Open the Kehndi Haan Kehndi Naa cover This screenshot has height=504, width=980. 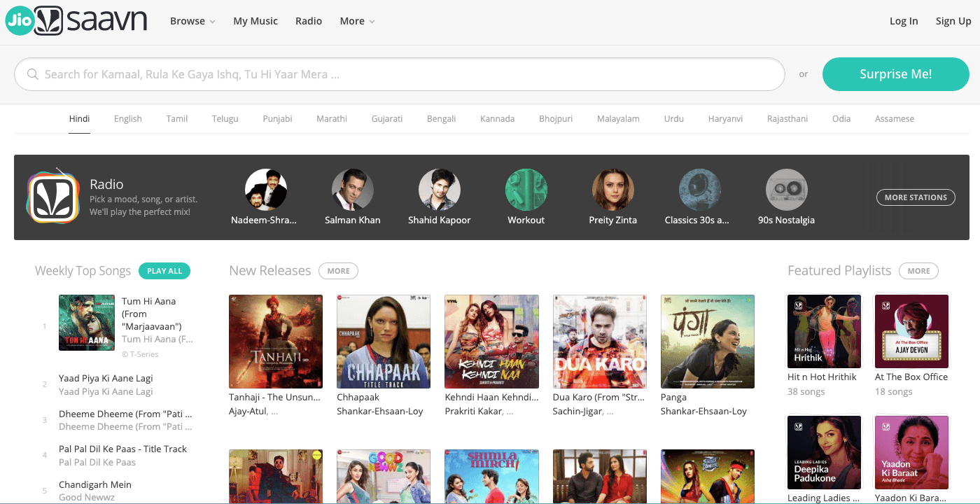click(x=491, y=342)
